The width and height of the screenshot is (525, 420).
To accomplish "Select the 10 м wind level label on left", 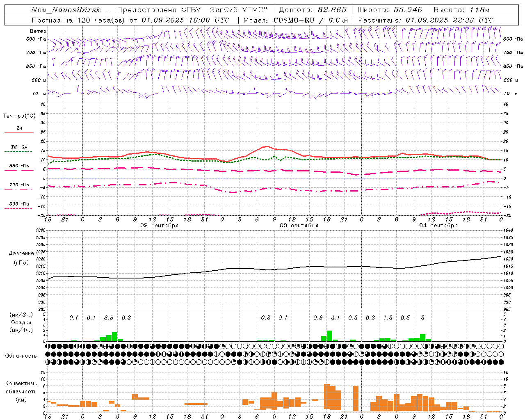I will click(39, 94).
